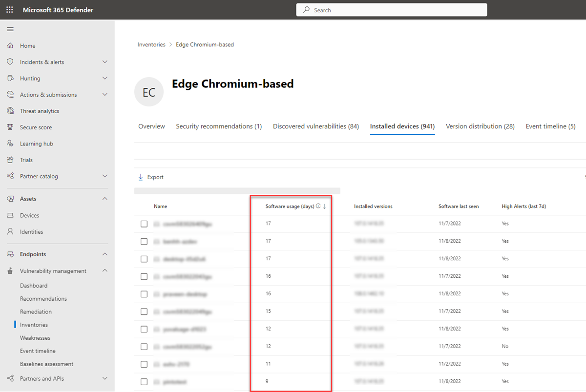Image resolution: width=586 pixels, height=392 pixels.
Task: Open Weaknesses in sidebar
Action: point(35,338)
